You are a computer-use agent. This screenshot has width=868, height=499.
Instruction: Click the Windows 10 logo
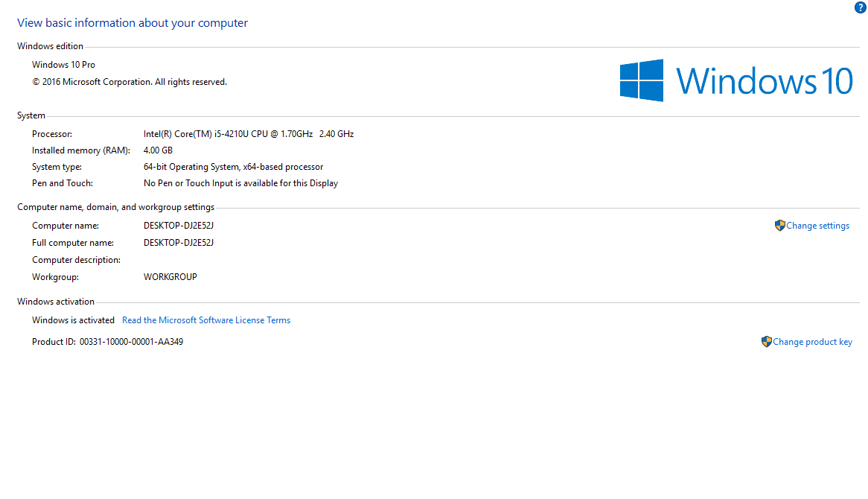point(735,81)
